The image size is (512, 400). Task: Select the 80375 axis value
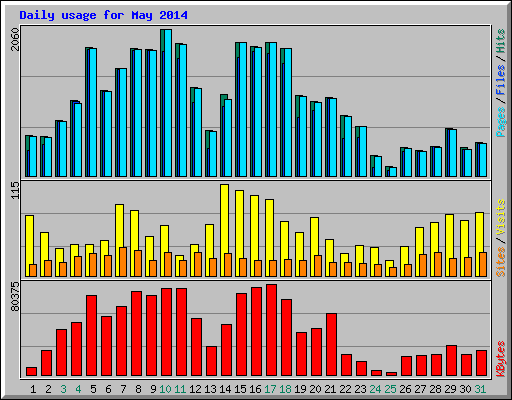(15, 297)
